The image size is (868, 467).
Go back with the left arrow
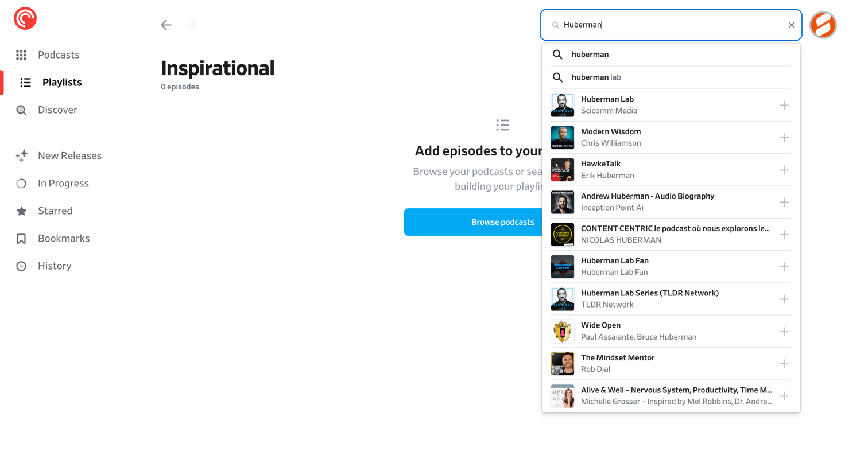166,25
